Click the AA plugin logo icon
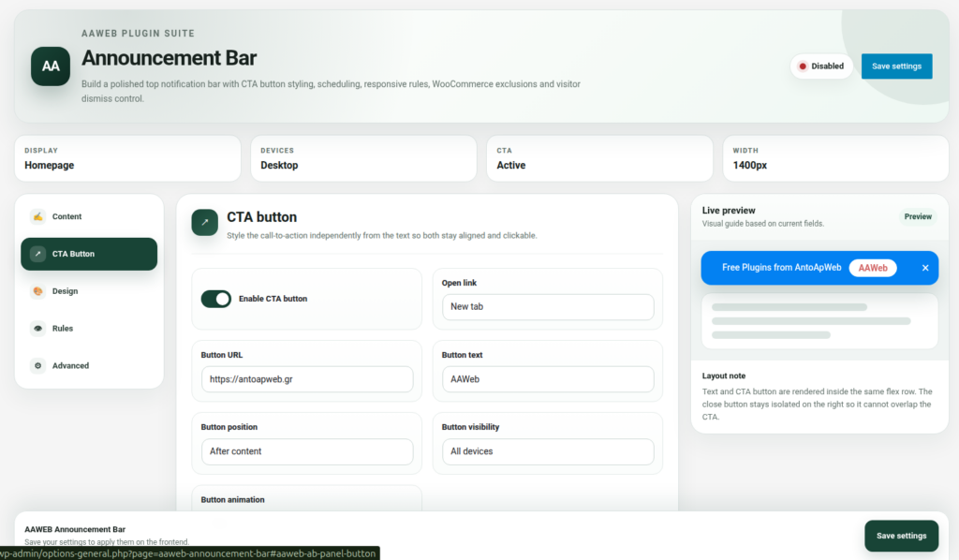This screenshot has height=560, width=959. pyautogui.click(x=51, y=66)
